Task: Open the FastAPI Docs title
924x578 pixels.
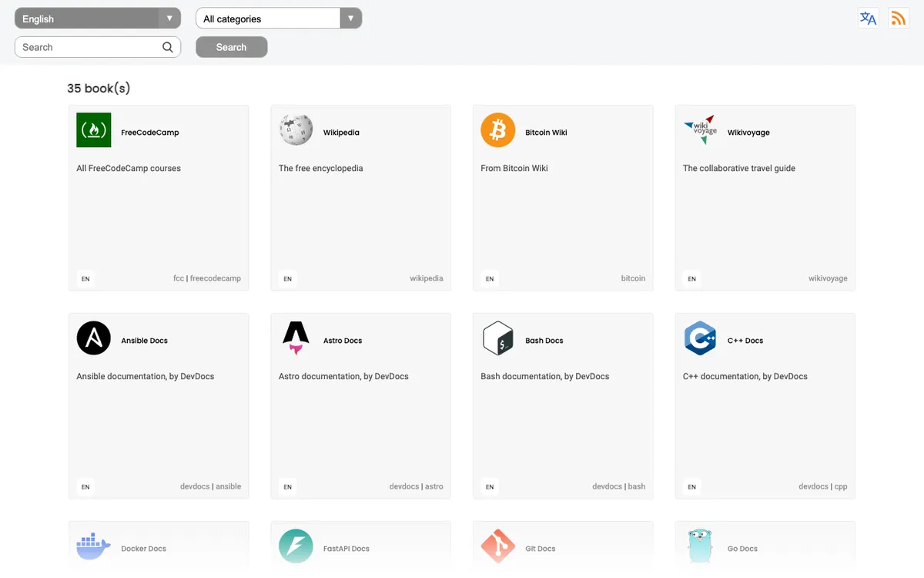Action: tap(346, 549)
